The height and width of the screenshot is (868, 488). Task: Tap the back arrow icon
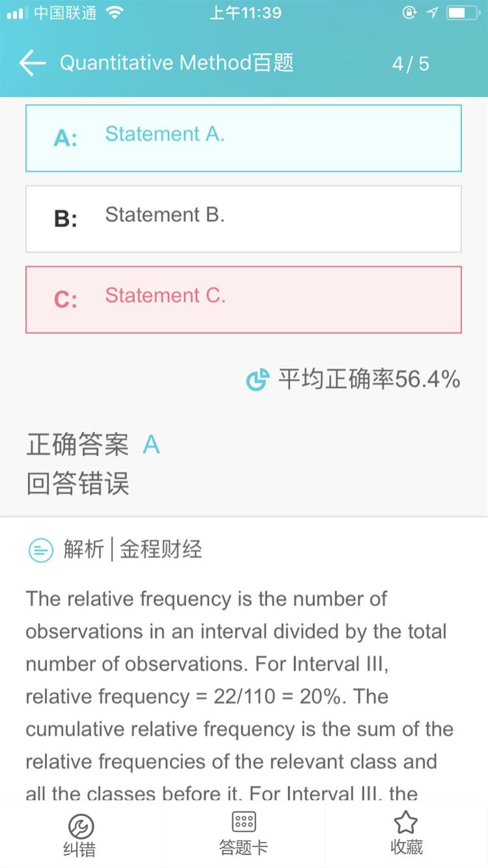tap(32, 63)
